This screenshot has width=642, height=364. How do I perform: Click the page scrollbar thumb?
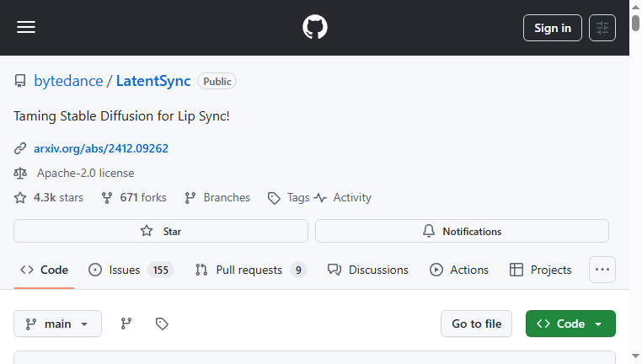[x=635, y=23]
